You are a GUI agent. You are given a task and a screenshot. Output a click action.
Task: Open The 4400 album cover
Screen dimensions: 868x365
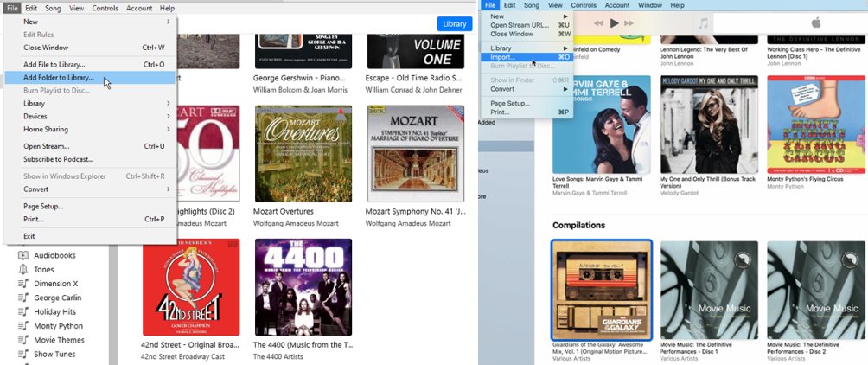(303, 287)
